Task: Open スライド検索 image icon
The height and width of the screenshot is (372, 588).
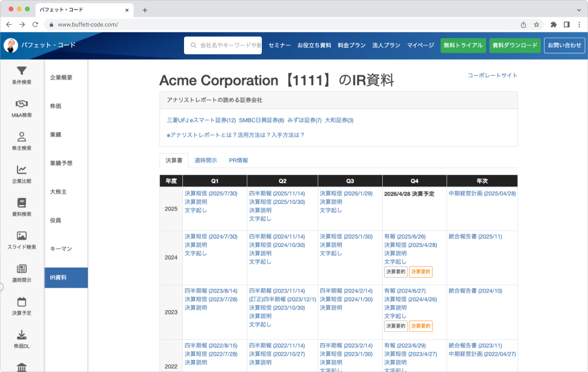Action: [x=22, y=235]
